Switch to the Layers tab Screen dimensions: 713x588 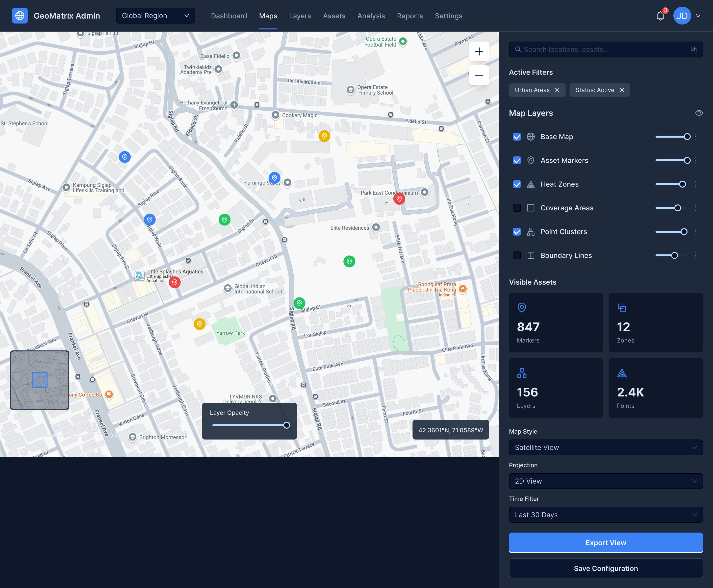pos(300,16)
